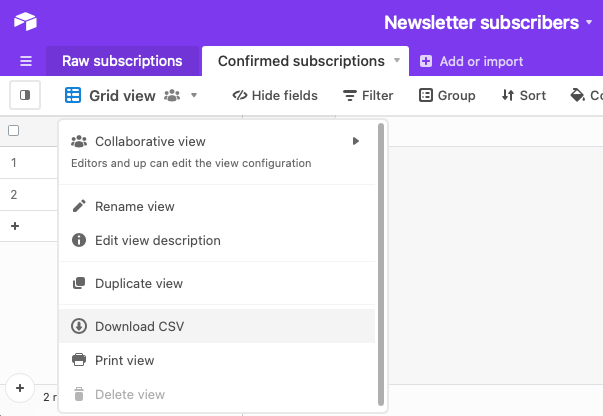Screen dimensions: 603x416
Task: Open the hamburger tables list menu
Action: tap(26, 61)
